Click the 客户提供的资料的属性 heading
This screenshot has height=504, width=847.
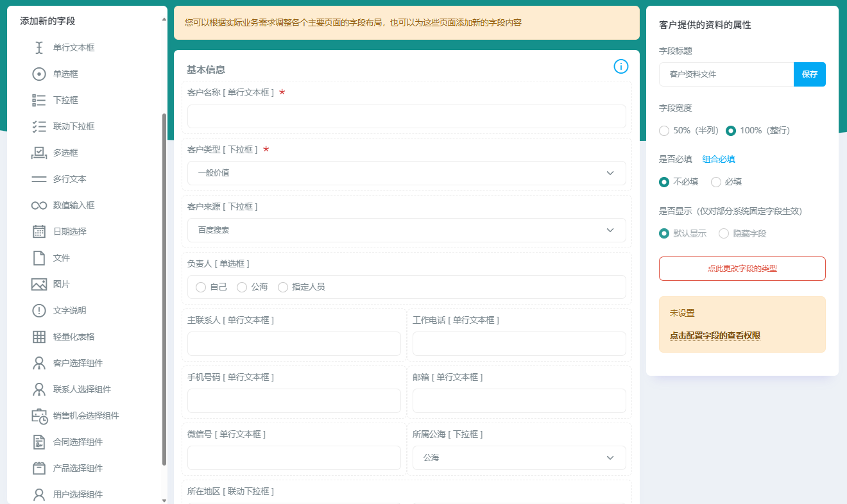coord(705,25)
